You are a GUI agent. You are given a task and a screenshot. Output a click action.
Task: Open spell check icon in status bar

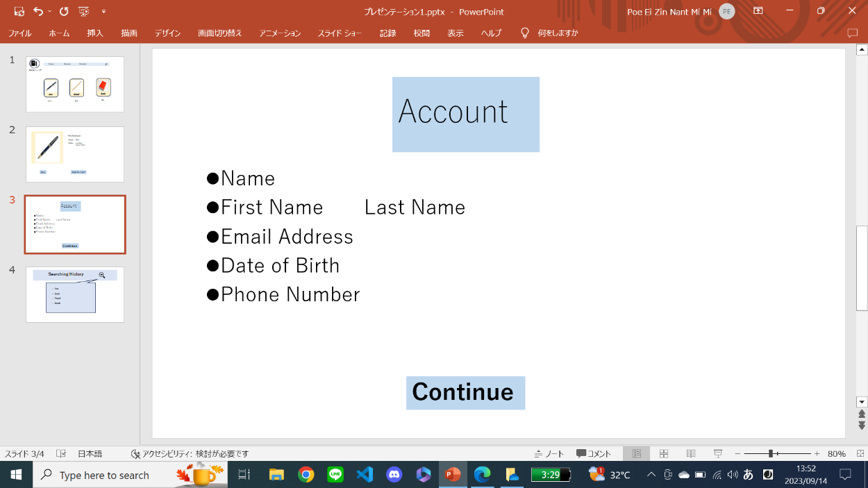(61, 453)
